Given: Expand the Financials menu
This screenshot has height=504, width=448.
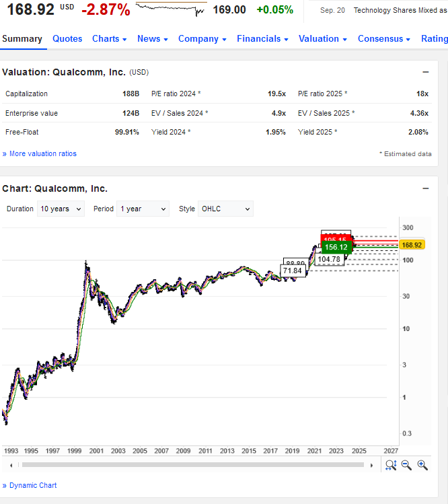Looking at the screenshot, I should [x=262, y=39].
